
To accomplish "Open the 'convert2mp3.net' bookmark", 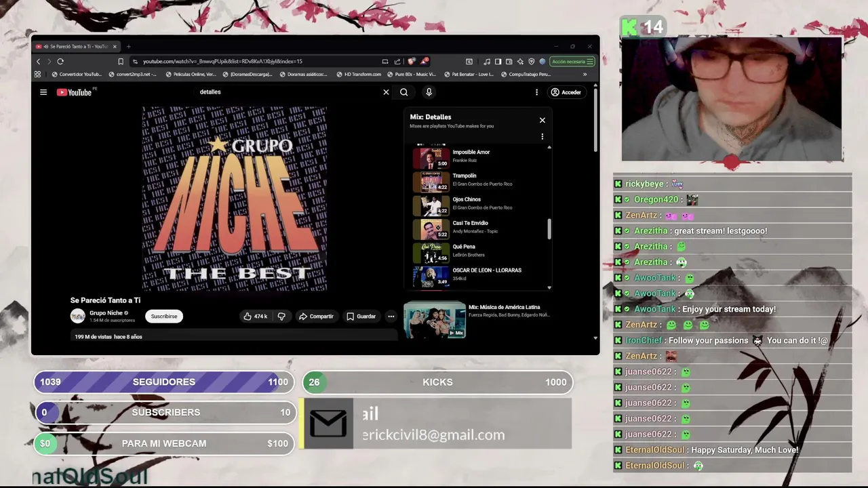I will (x=133, y=75).
